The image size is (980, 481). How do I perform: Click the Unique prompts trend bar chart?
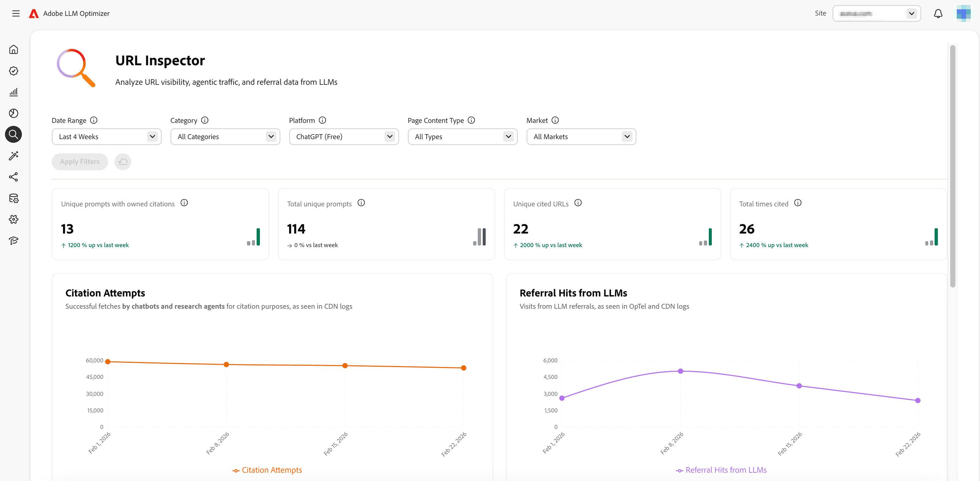(x=253, y=237)
